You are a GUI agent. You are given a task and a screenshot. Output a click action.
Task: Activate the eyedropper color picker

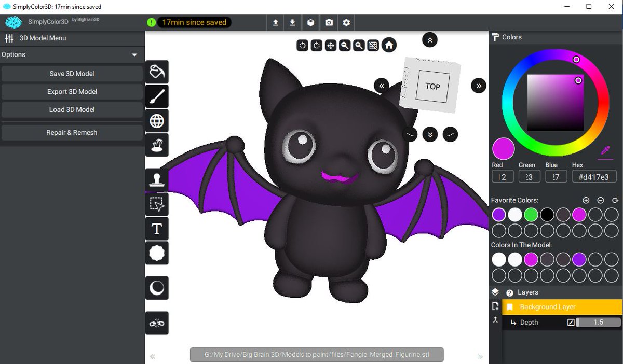point(605,150)
